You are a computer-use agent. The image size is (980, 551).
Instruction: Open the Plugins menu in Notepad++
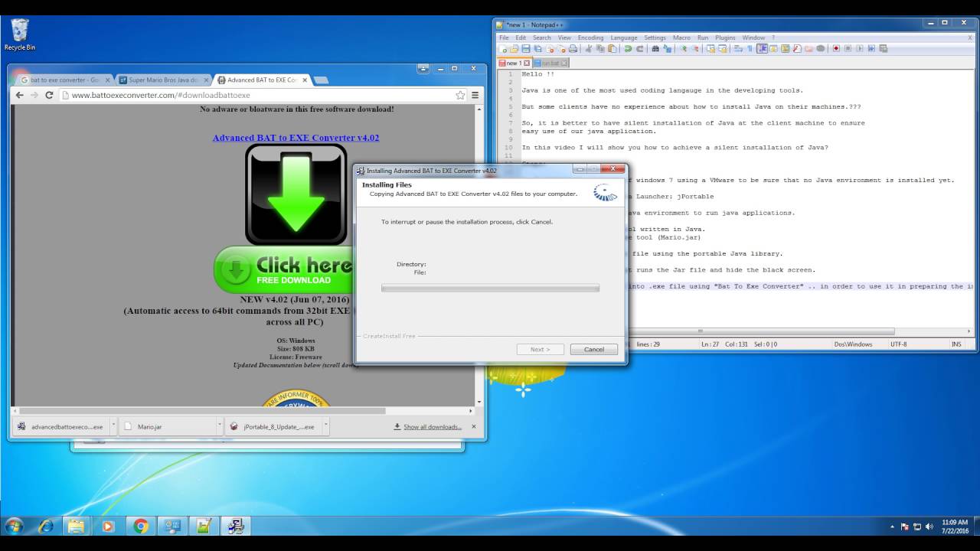(725, 37)
